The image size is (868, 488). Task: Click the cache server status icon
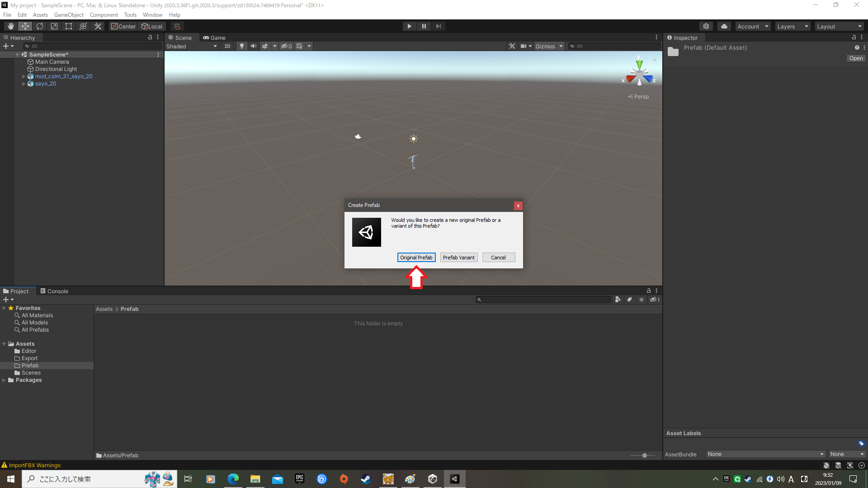pyautogui.click(x=838, y=465)
